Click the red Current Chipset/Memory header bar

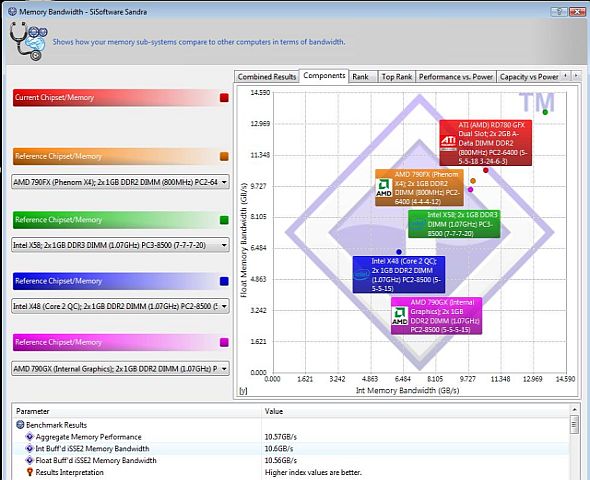point(120,98)
